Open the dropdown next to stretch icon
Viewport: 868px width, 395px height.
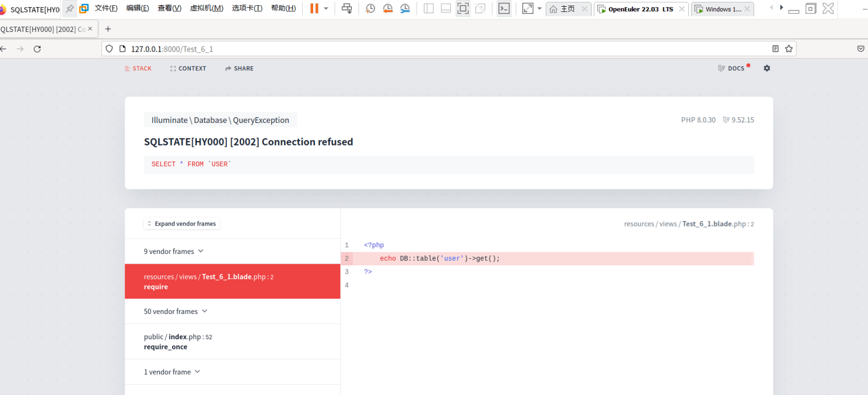click(x=539, y=8)
